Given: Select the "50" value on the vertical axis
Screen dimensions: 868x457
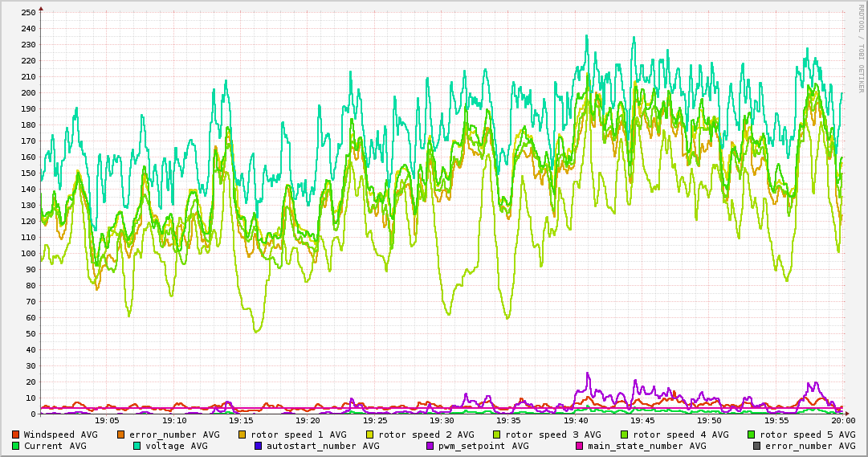Looking at the screenshot, I should tap(31, 334).
